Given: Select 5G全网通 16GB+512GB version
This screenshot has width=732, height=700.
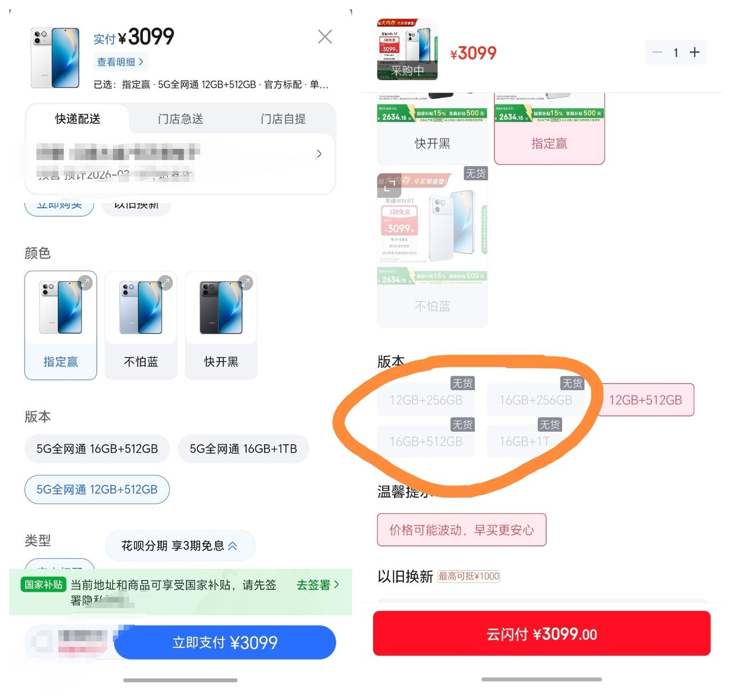Looking at the screenshot, I should (x=97, y=449).
